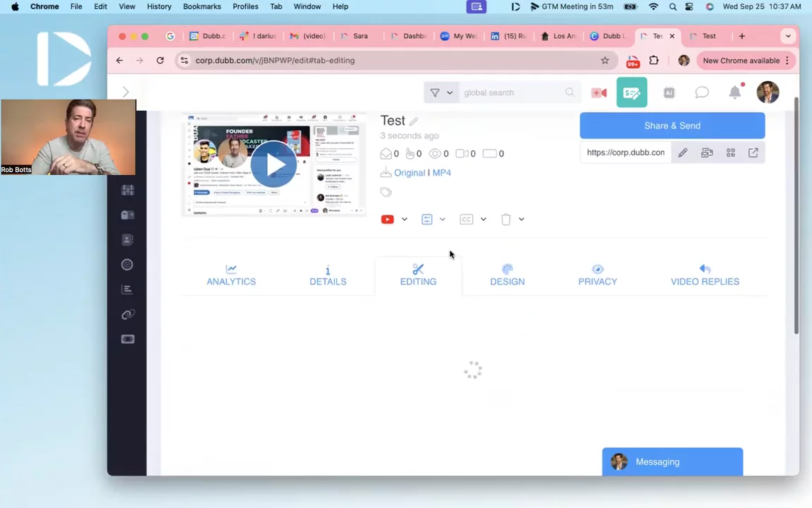This screenshot has width=812, height=508.
Task: Click the Share & Send button
Action: tap(672, 126)
